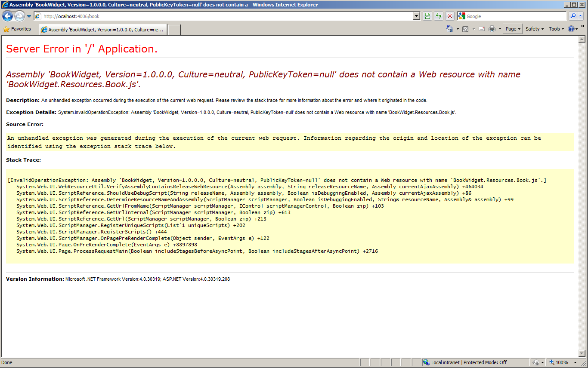Click the red X Stop button
The image size is (588, 368).
450,16
